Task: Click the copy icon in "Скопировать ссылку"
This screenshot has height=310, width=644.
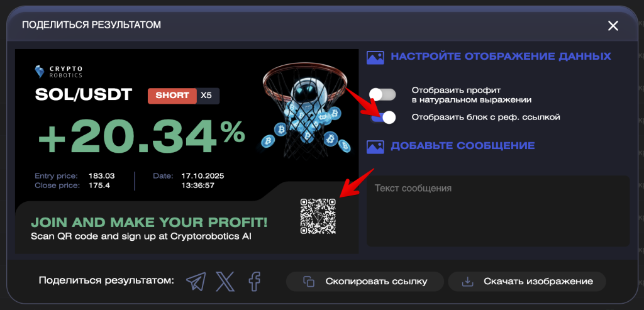Action: click(x=308, y=282)
